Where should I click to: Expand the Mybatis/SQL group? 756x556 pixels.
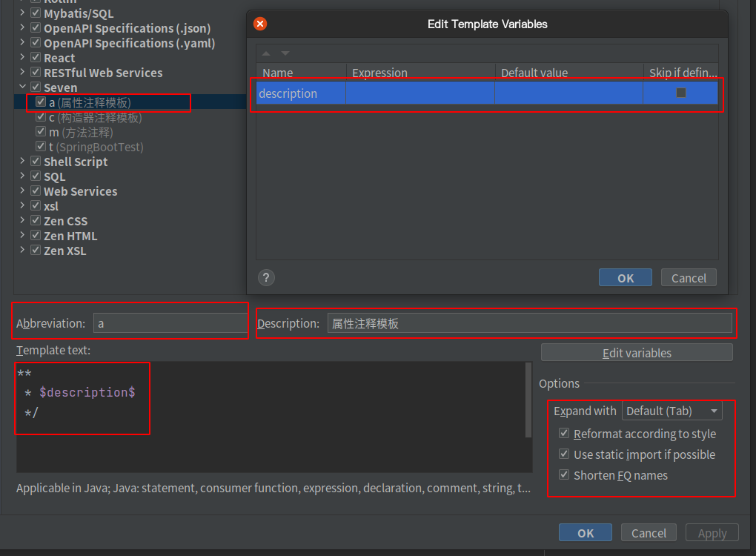pos(22,13)
